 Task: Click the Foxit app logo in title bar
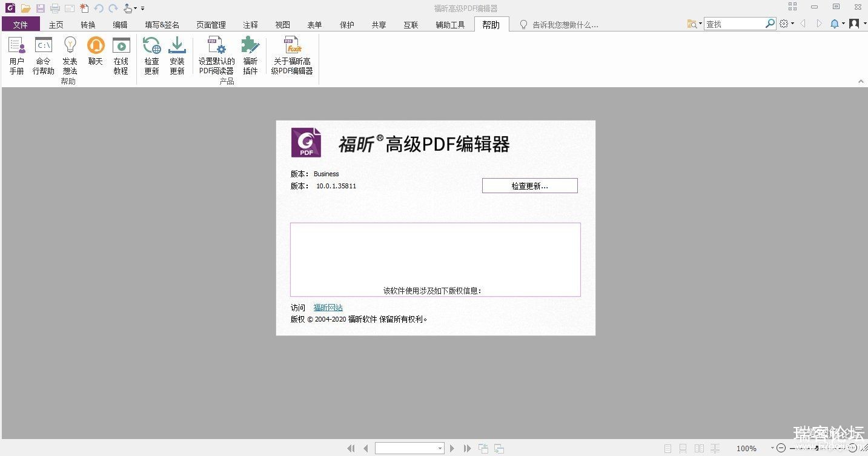click(x=10, y=8)
